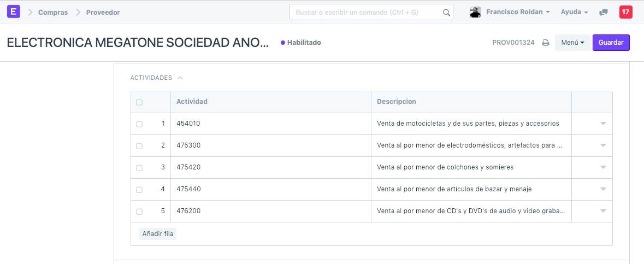Go to Compras breadcrumb

coord(53,13)
